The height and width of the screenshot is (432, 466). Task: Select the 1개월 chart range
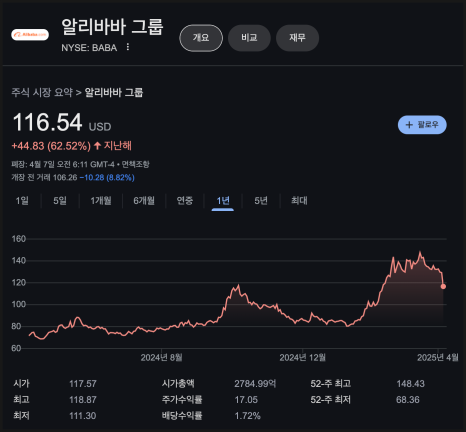coord(101,201)
